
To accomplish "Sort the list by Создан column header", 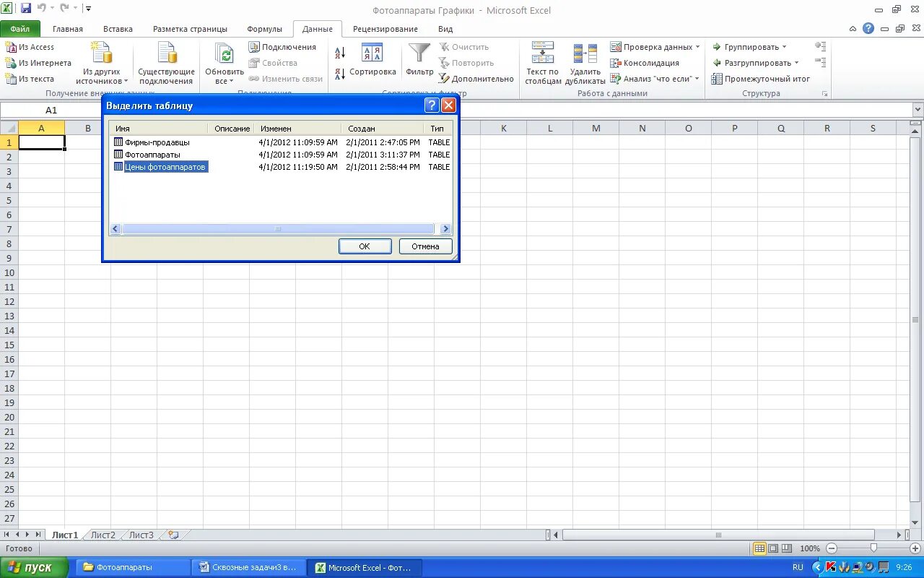I will (382, 129).
